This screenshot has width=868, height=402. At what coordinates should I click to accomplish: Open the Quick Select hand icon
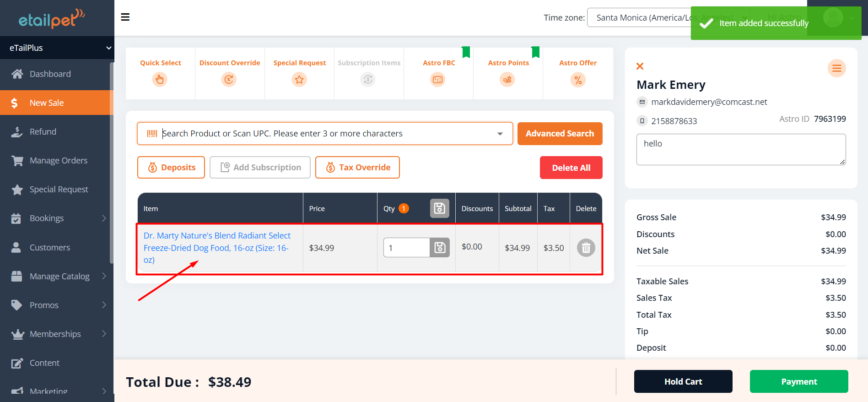[160, 80]
